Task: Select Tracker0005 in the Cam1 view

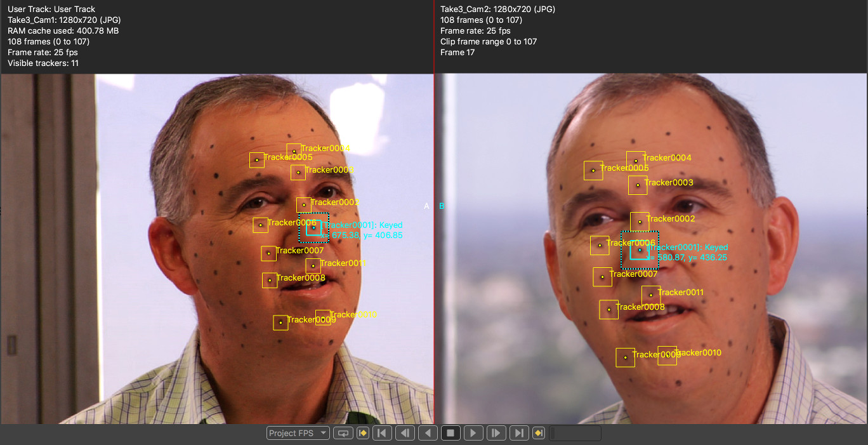Action: 257,160
